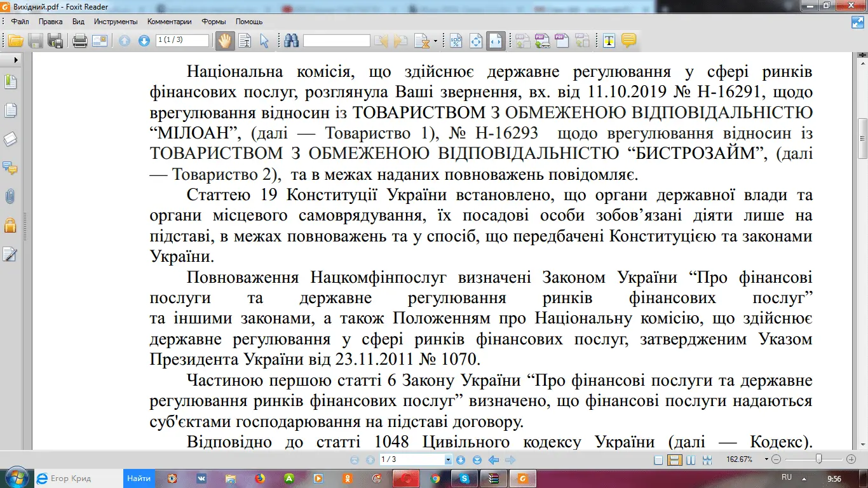Open the Attachments paperclip panel

[x=10, y=196]
